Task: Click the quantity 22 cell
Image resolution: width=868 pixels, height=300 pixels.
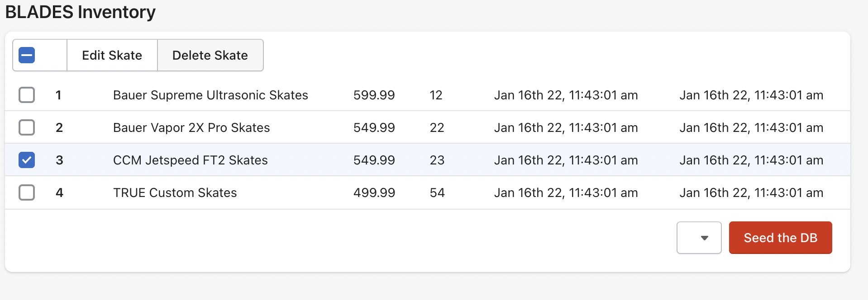Action: [437, 127]
